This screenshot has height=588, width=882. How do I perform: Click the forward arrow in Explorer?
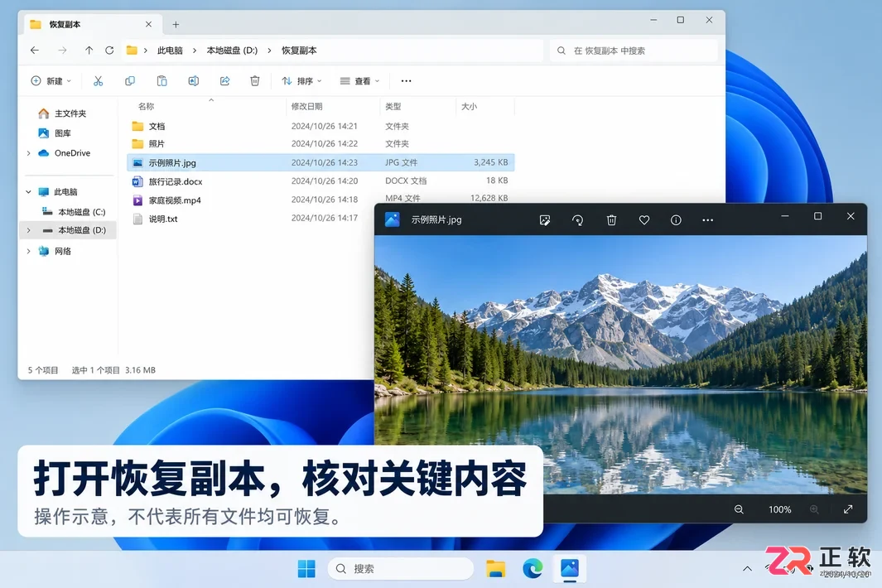(62, 50)
